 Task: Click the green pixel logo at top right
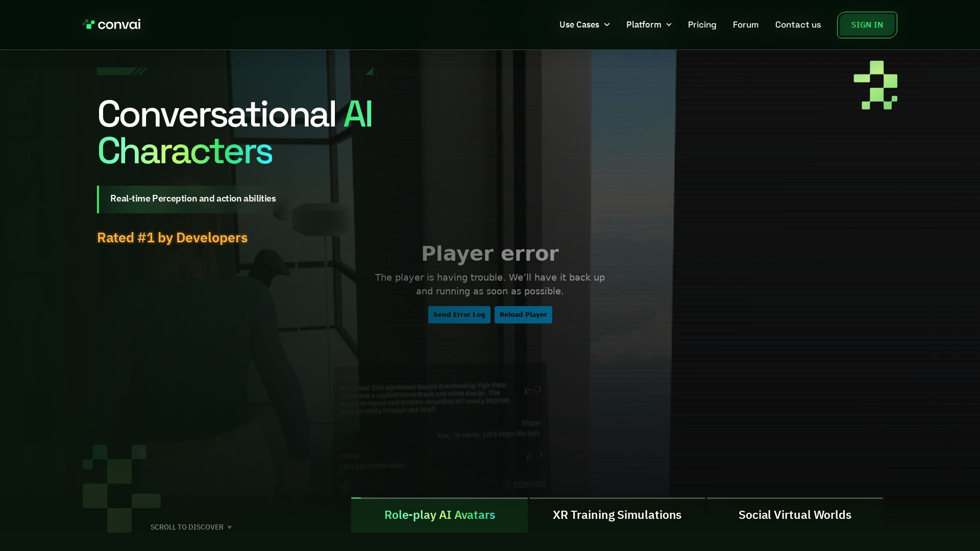coord(875,85)
